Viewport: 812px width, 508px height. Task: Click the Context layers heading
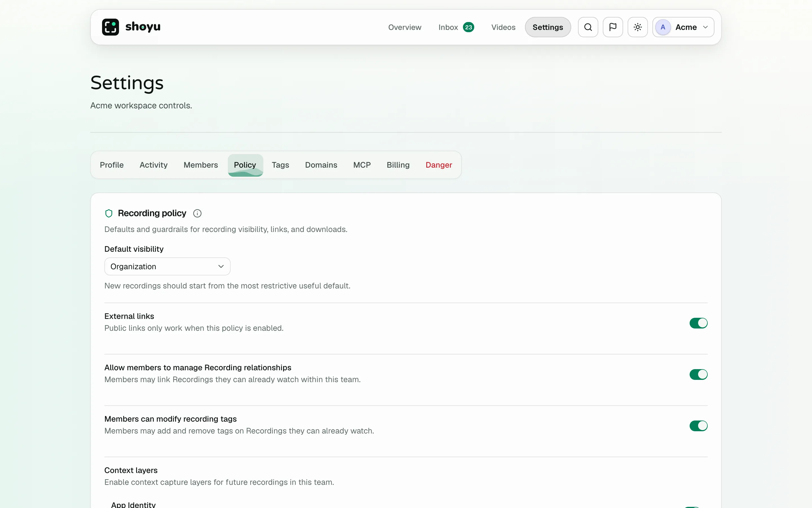tap(131, 470)
